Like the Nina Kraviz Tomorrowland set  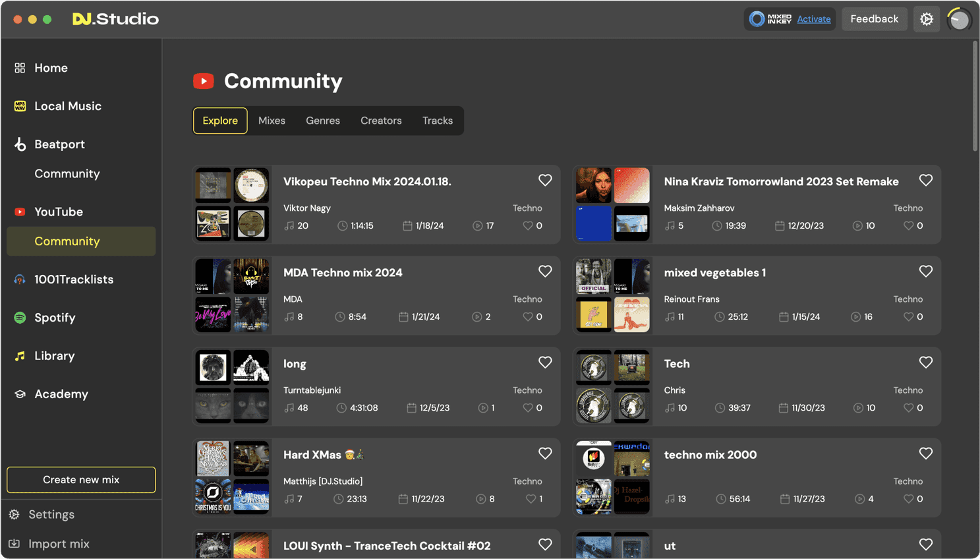point(925,181)
